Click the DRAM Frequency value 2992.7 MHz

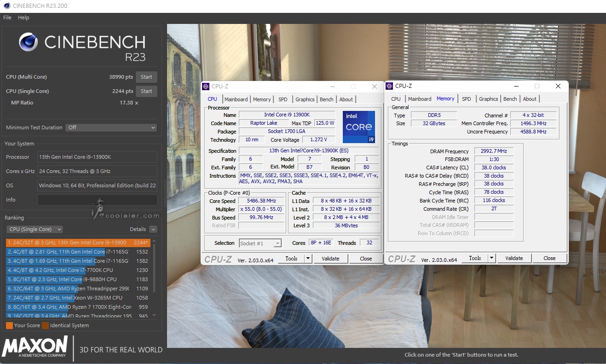click(x=493, y=151)
